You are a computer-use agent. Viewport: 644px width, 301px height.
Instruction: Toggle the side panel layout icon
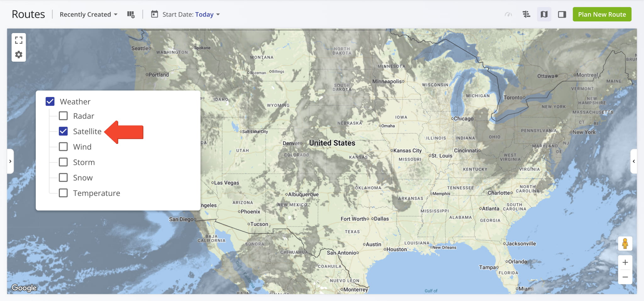click(x=562, y=14)
